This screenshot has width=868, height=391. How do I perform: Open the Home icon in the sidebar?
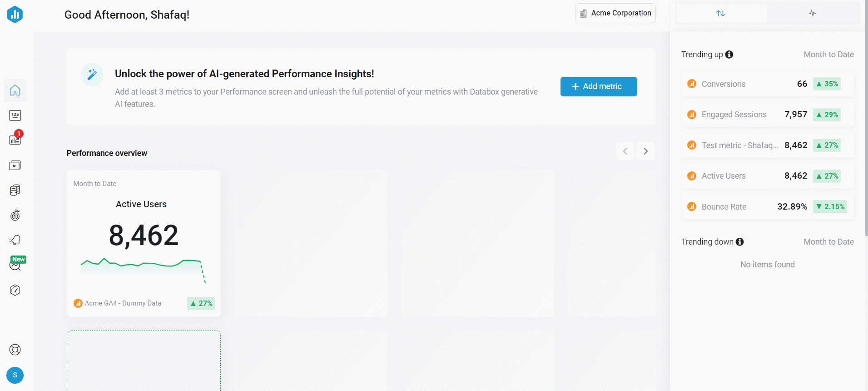click(x=15, y=90)
